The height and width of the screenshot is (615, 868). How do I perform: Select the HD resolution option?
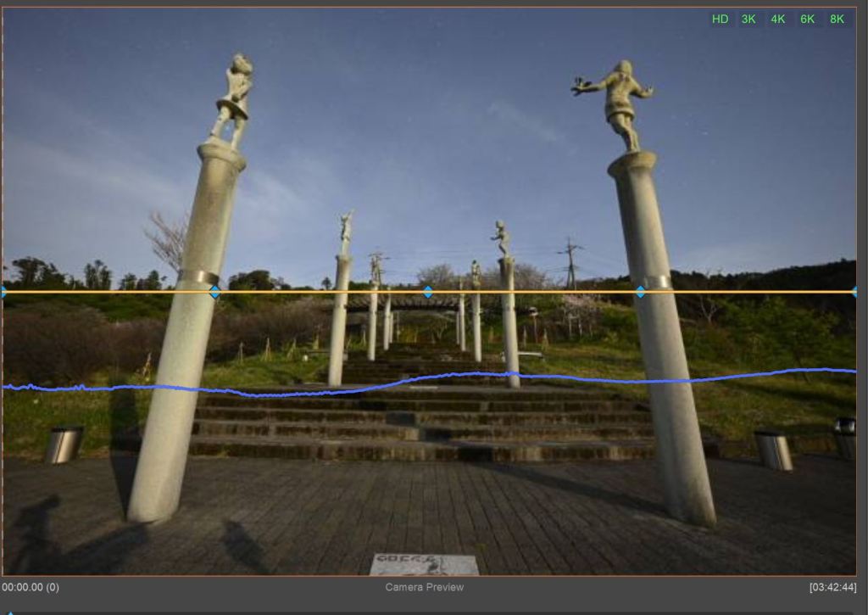[x=720, y=19]
